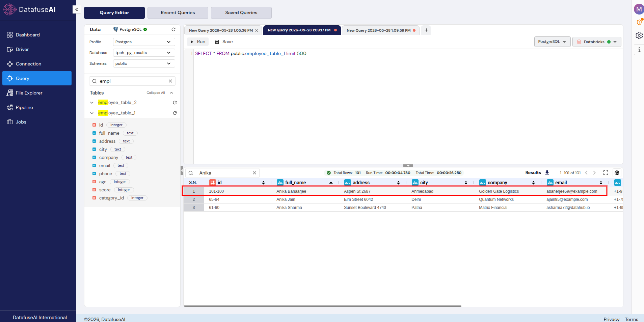The width and height of the screenshot is (644, 322).
Task: Open the Database dropdown tpch_pg_results
Action: (144, 53)
